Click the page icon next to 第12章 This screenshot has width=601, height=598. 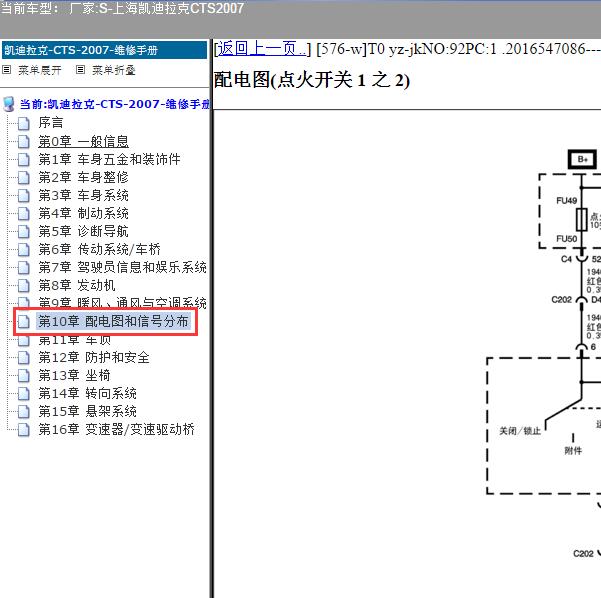24,358
